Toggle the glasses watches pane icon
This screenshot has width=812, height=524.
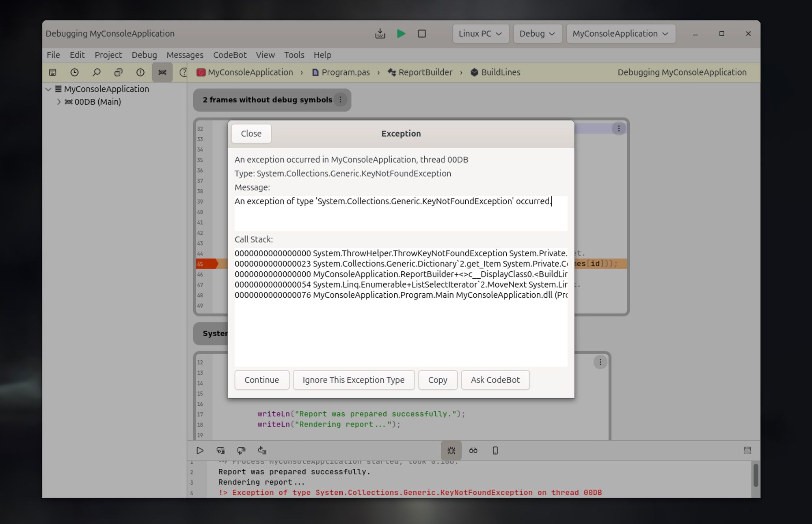(473, 450)
